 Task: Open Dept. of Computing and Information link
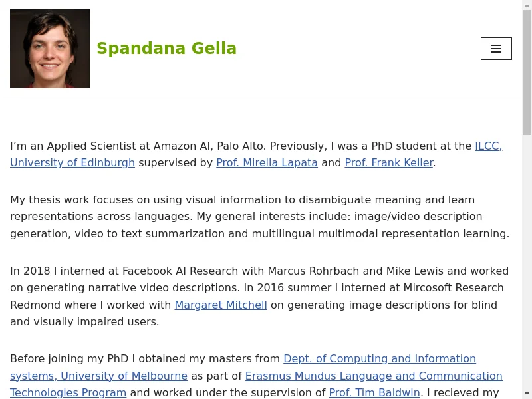click(380, 358)
